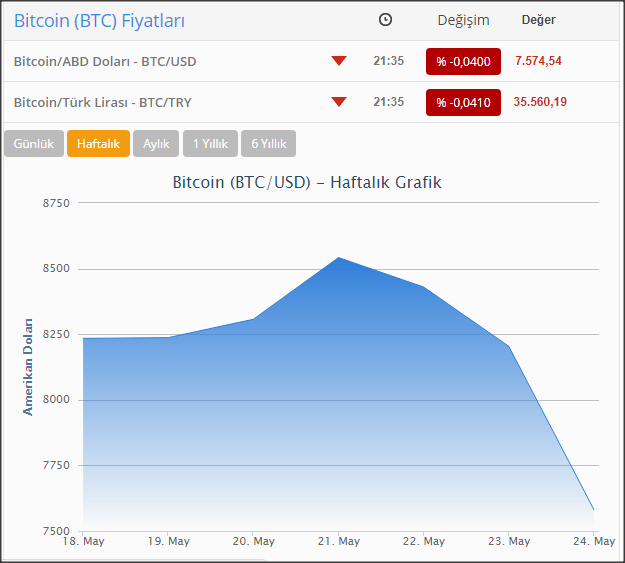Click the 19. May x-axis label
Screen dimensions: 625x563
click(x=169, y=541)
